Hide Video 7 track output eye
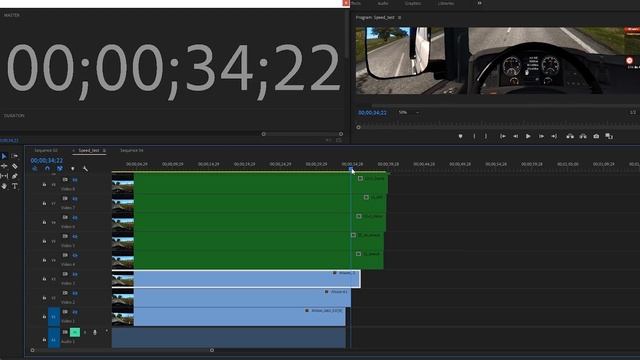The image size is (640, 360). click(x=75, y=199)
